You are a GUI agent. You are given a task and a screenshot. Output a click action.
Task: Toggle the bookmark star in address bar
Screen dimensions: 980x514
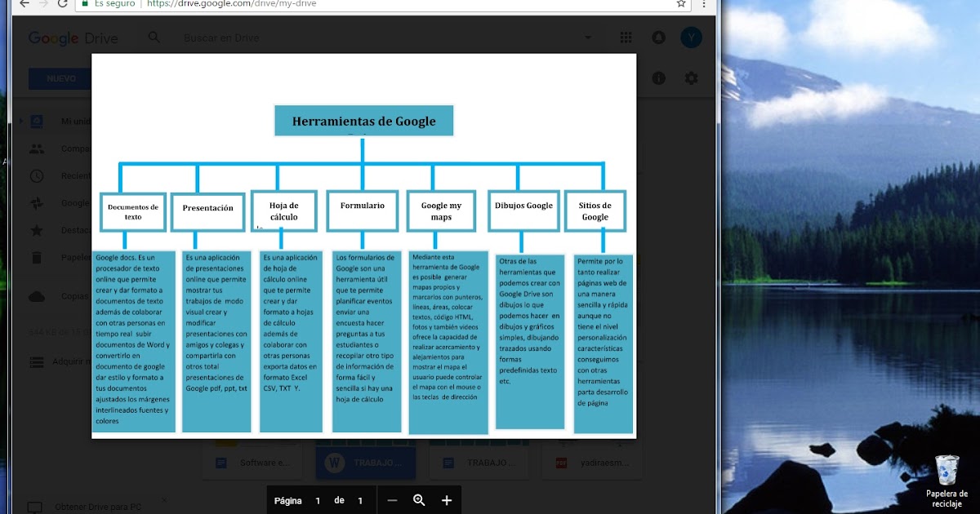click(680, 4)
